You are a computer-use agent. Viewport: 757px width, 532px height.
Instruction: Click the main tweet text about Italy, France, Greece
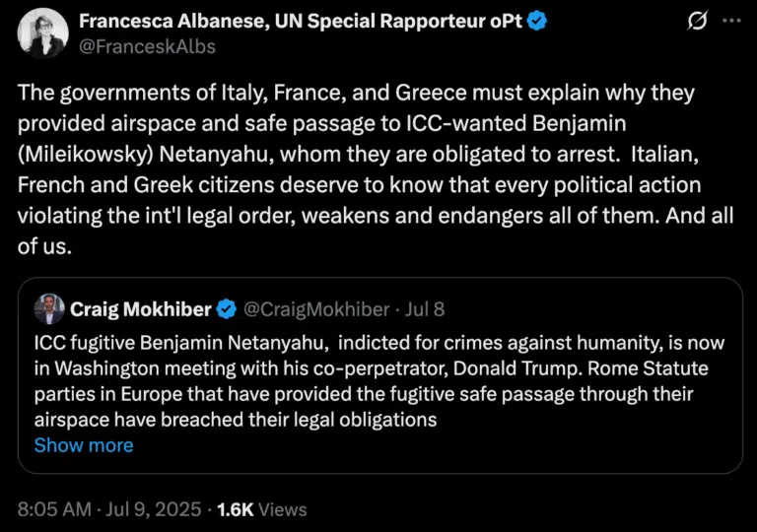375,169
